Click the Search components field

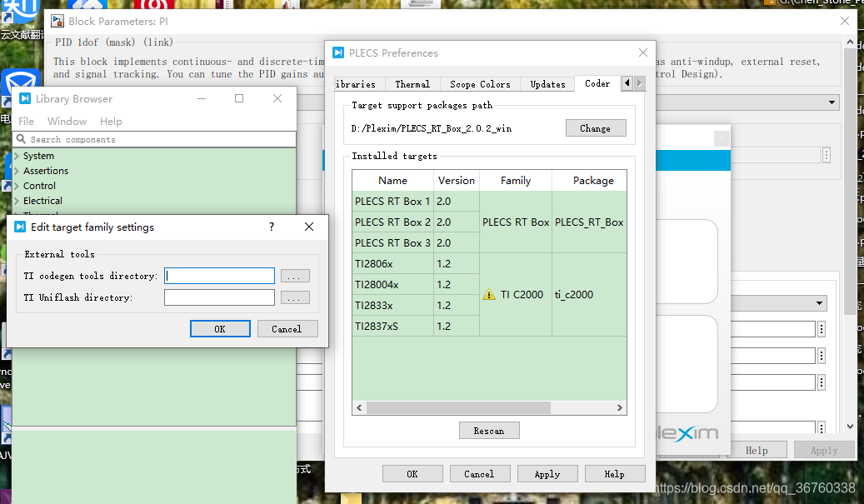click(154, 139)
